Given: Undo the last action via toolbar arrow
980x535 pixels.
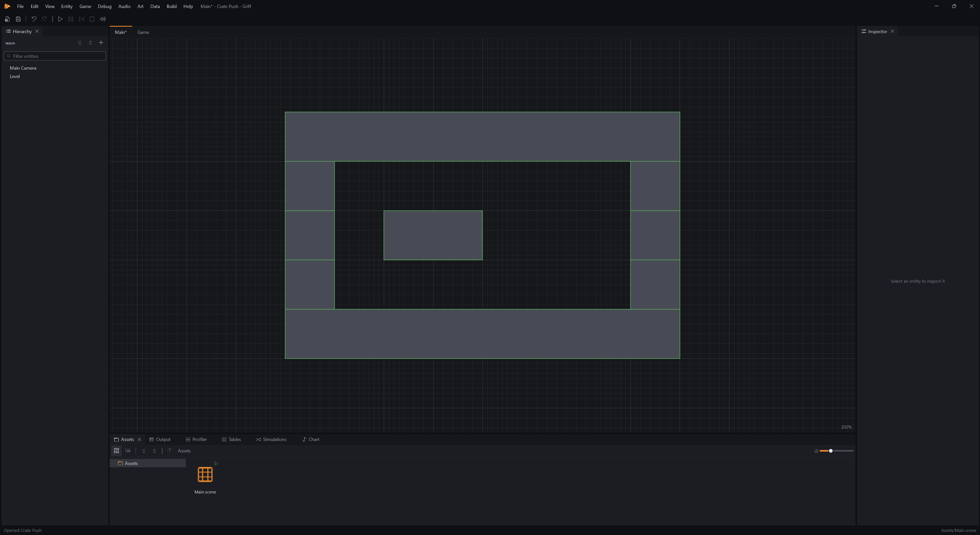Looking at the screenshot, I should [x=34, y=19].
